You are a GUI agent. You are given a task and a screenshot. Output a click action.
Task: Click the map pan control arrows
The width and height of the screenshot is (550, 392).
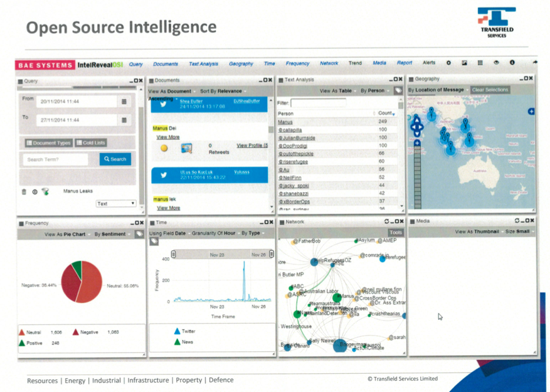coord(416,126)
